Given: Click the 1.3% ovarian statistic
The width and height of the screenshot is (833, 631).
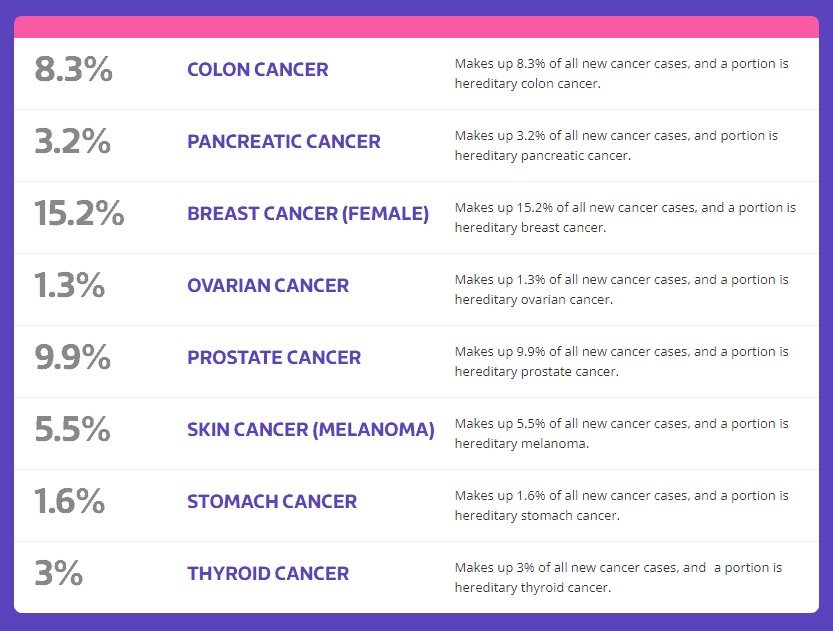Looking at the screenshot, I should 70,285.
